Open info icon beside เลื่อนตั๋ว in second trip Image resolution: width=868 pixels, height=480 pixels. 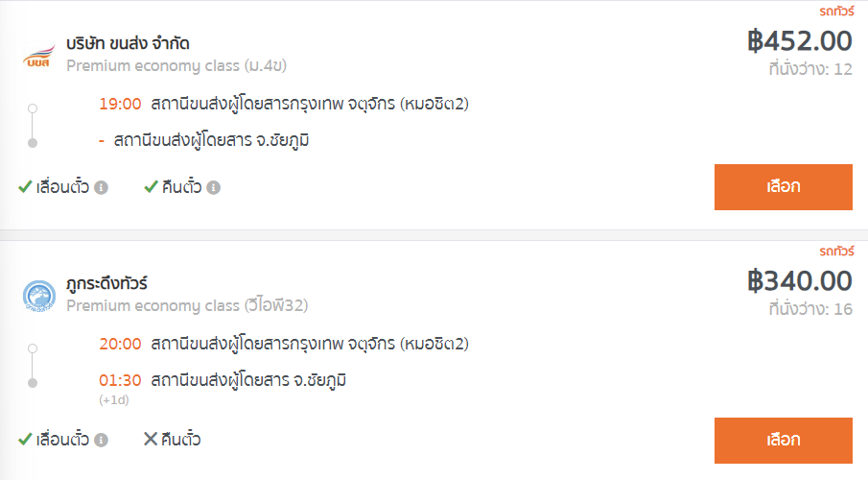[x=101, y=440]
